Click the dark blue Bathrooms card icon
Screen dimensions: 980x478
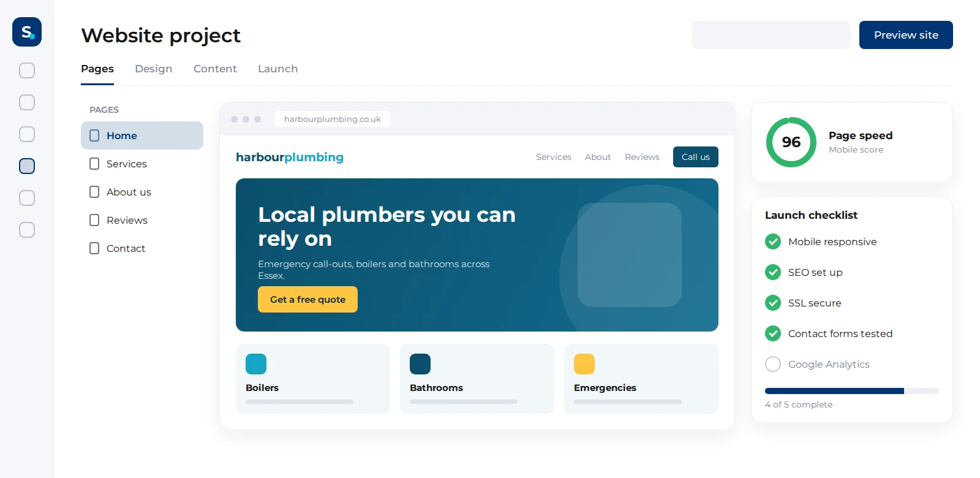(x=420, y=364)
